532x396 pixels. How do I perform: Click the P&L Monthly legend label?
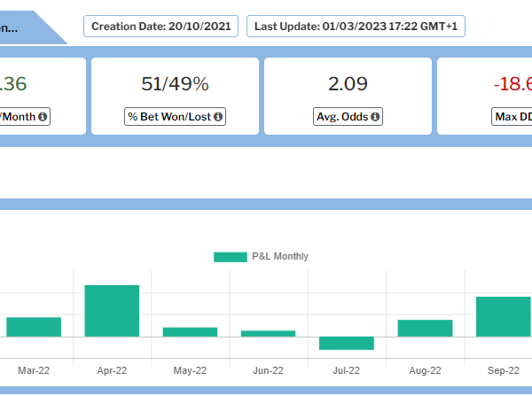click(280, 256)
